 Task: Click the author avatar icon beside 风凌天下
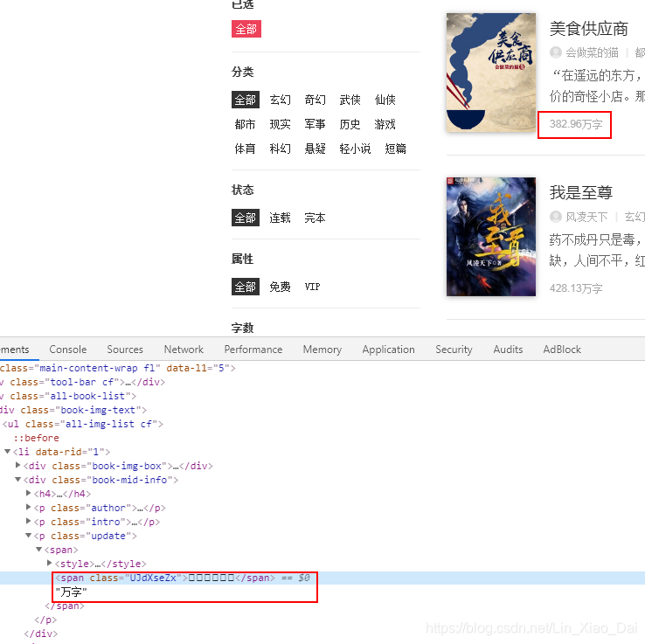pos(556,217)
